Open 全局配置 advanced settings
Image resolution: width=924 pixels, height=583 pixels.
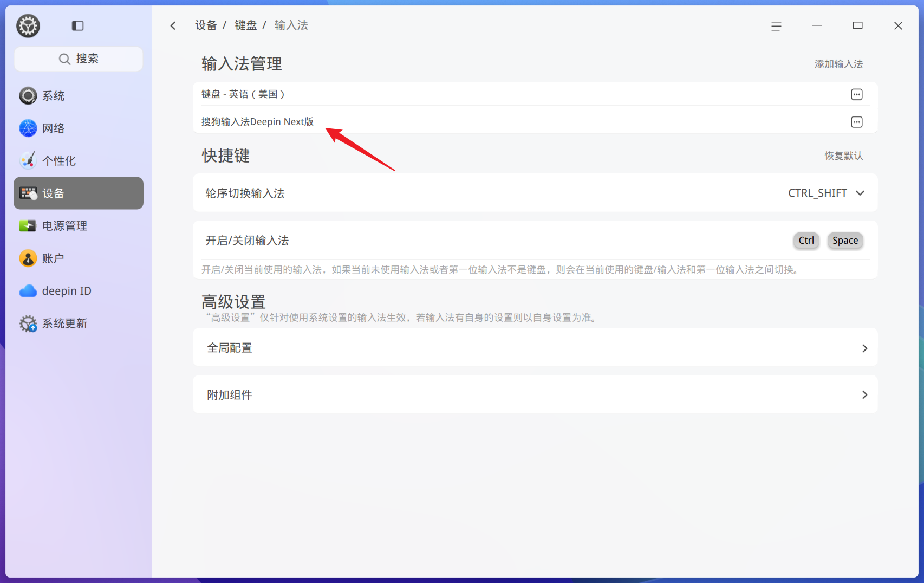[535, 347]
